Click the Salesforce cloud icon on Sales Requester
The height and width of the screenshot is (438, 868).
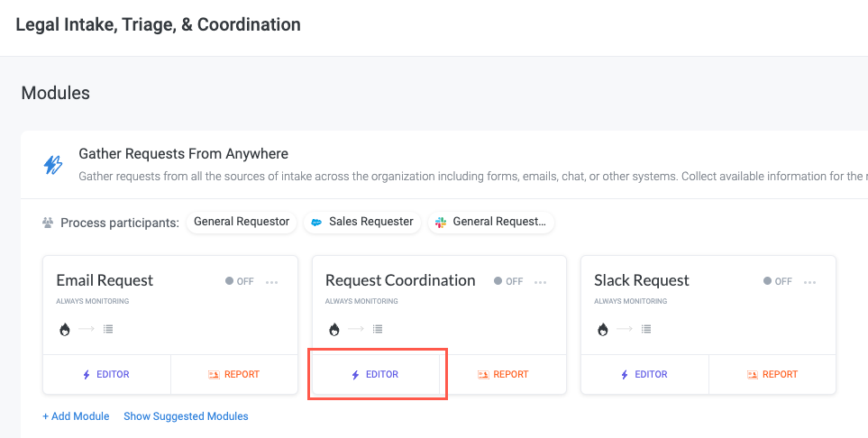(x=316, y=223)
